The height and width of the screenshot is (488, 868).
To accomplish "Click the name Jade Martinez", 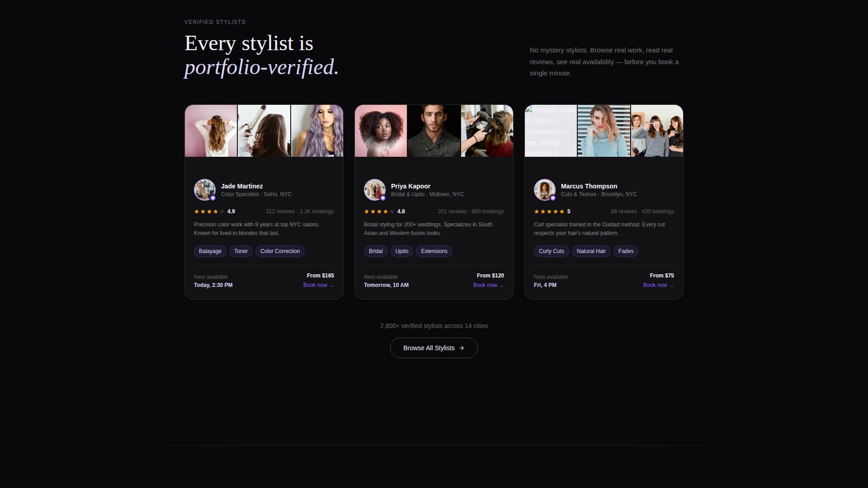I will coord(242,186).
